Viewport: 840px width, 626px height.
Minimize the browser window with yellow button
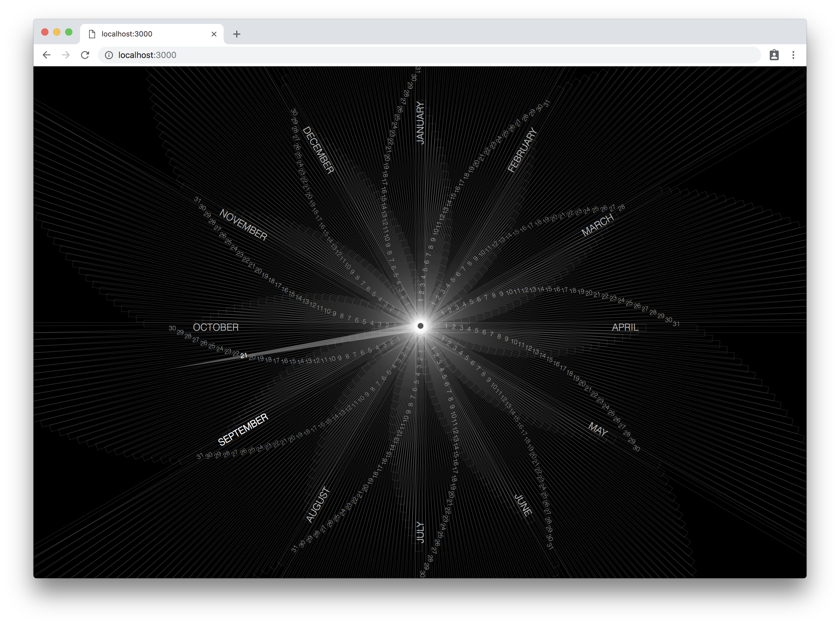tap(57, 32)
